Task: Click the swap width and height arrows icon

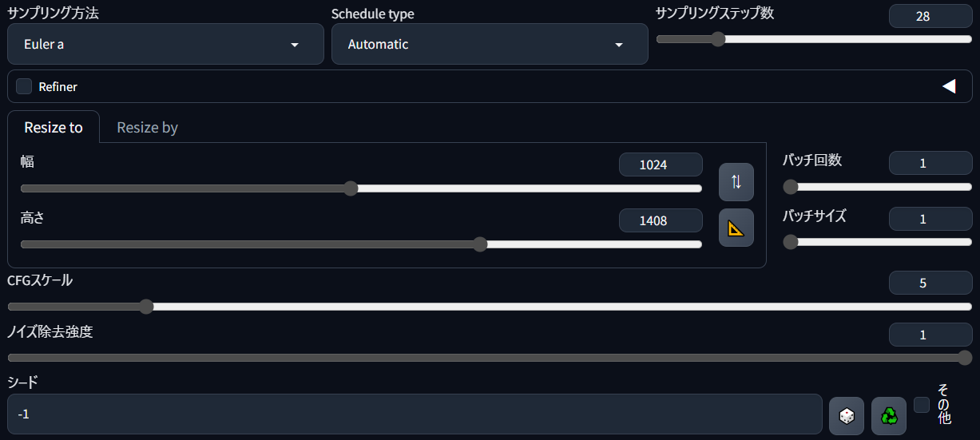Action: point(736,182)
